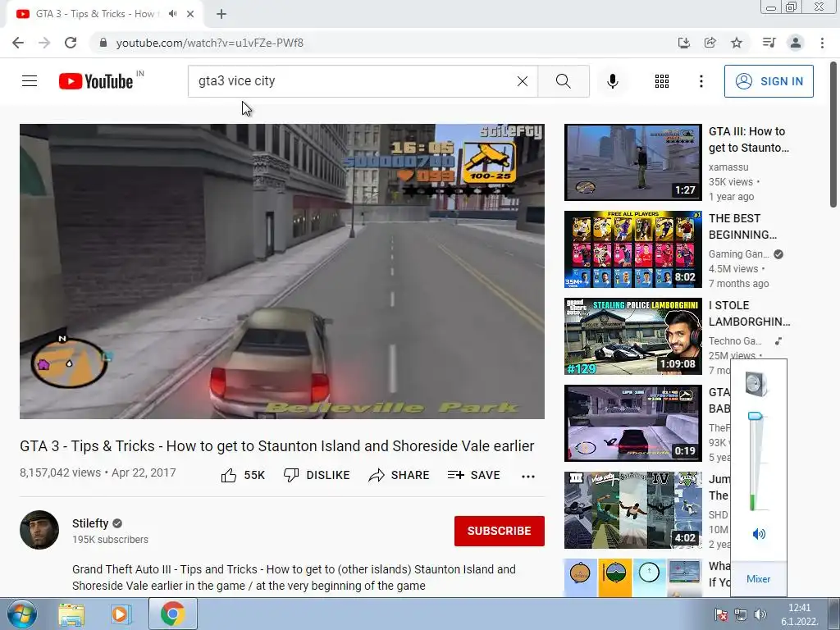840x630 pixels.
Task: Open the Action Center flag icon
Action: [x=721, y=614]
